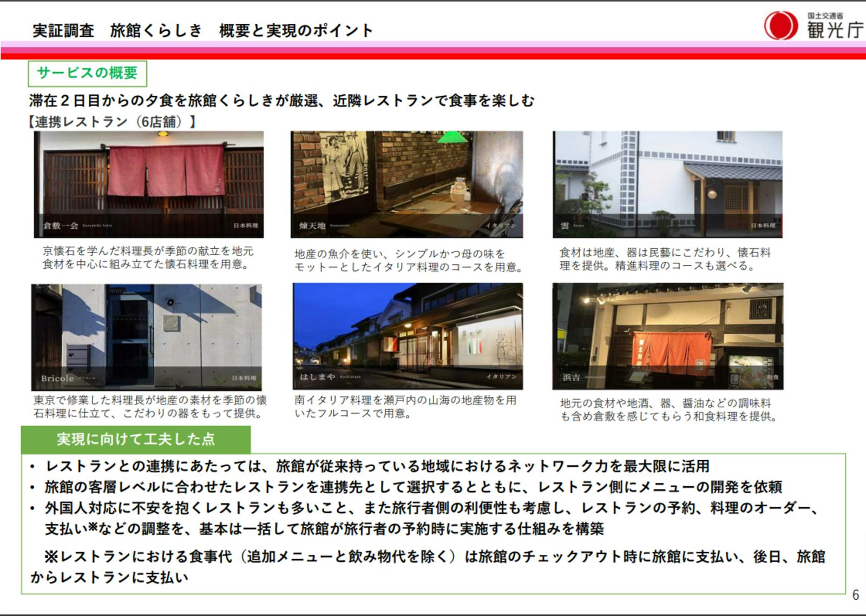Click the heading 滞在２日目からの夕食を旅館くらしきが厳選
Screen dimensions: 866x616
pos(282,101)
